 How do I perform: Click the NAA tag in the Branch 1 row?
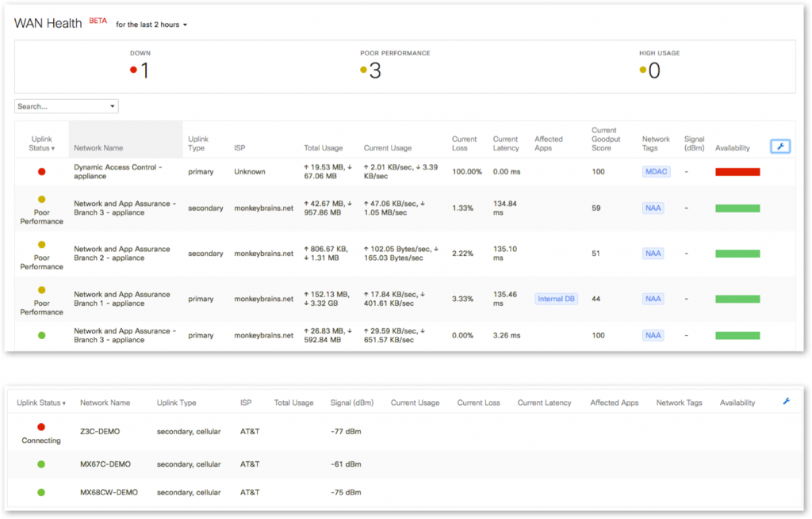point(653,299)
